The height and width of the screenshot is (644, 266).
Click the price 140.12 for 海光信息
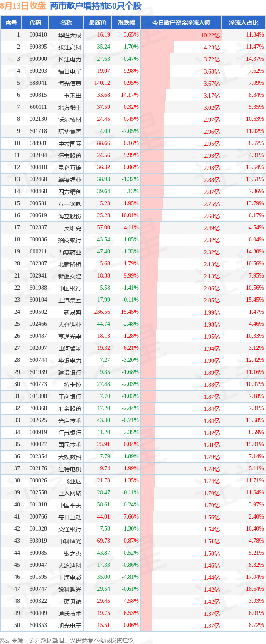[x=102, y=83]
